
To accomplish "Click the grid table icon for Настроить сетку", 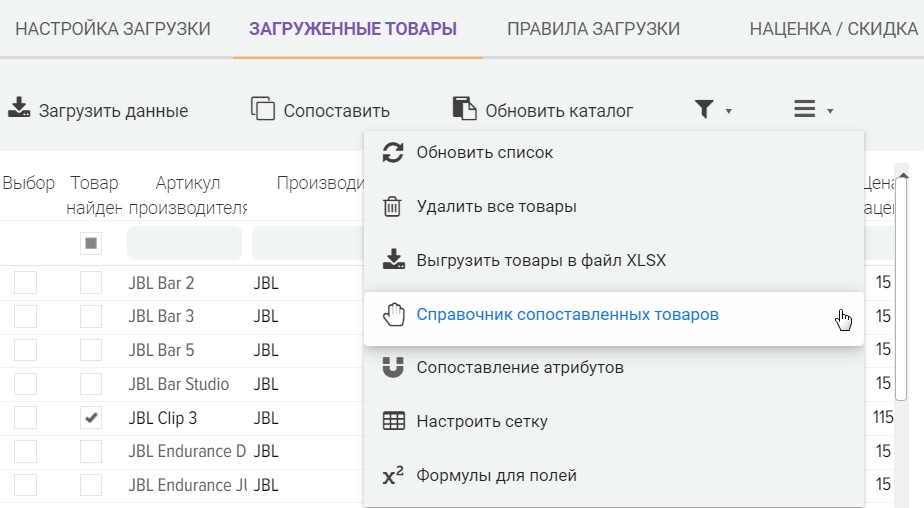I will (394, 422).
